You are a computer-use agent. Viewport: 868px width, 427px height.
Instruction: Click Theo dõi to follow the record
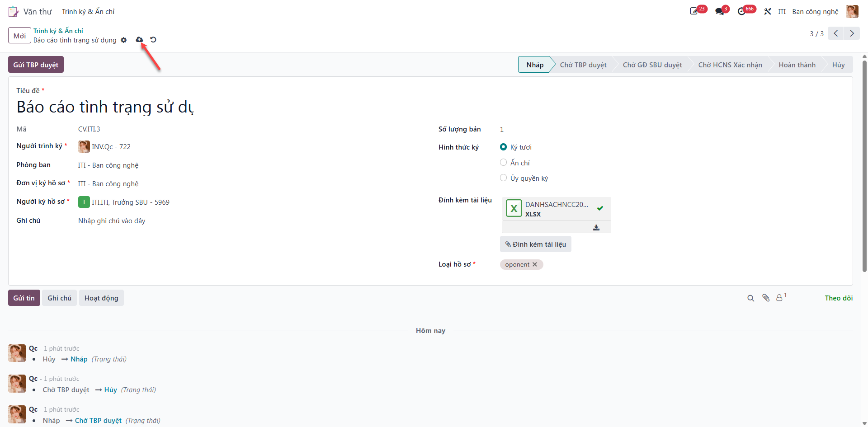pyautogui.click(x=839, y=298)
